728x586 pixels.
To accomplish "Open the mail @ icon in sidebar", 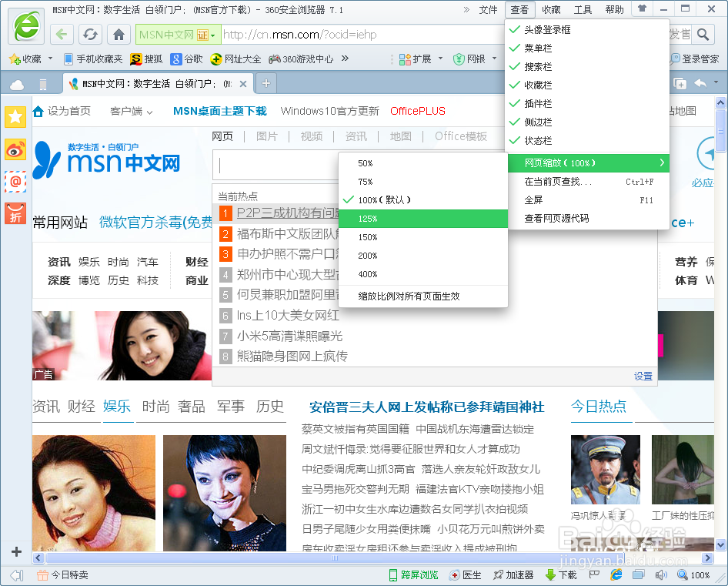I will coord(15,182).
